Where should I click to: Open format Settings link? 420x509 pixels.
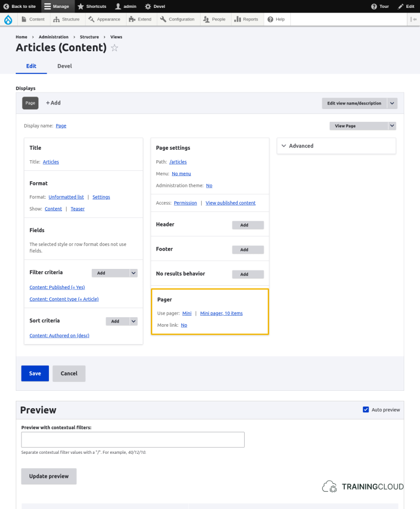point(101,197)
